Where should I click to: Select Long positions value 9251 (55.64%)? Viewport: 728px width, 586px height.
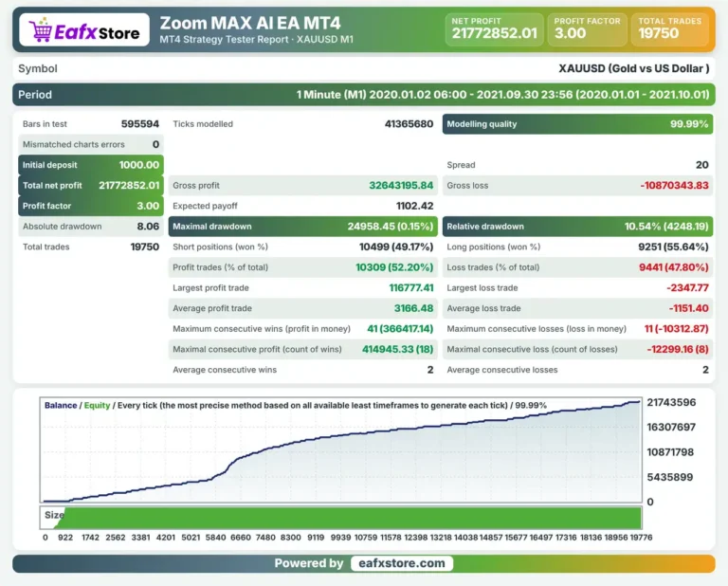673,247
